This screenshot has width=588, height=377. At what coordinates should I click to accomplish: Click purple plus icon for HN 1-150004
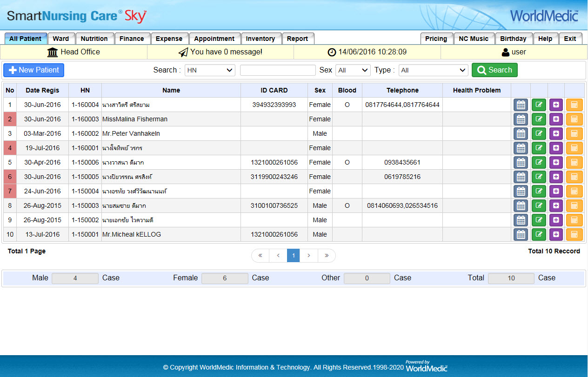coord(556,192)
